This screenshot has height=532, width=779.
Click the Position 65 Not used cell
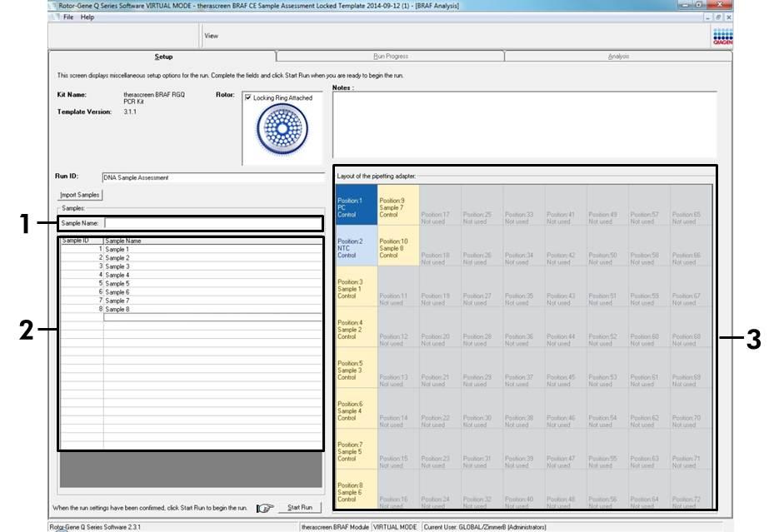coord(691,205)
